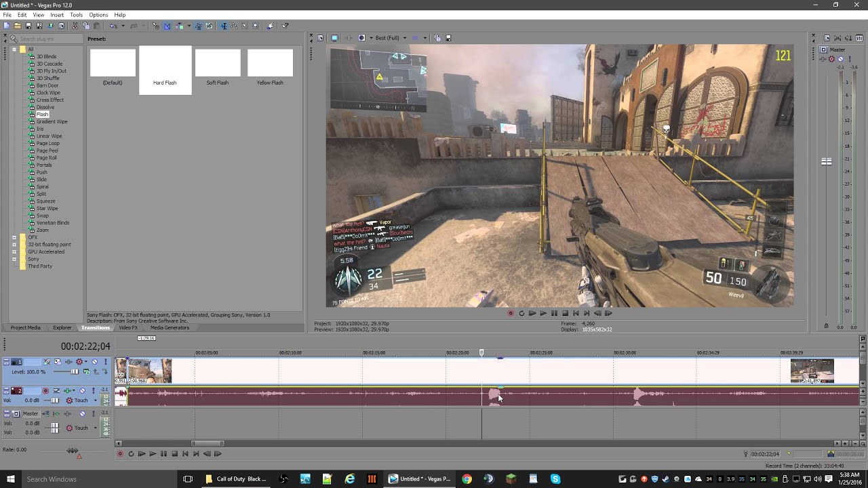
Task: Select the Normal Edit tool icon
Action: pyautogui.click(x=223, y=26)
